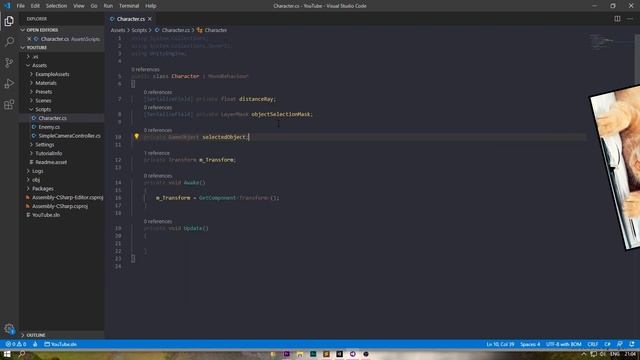Click '1 reference' CodeLens above m_Transform
The height and width of the screenshot is (360, 640).
(x=156, y=153)
